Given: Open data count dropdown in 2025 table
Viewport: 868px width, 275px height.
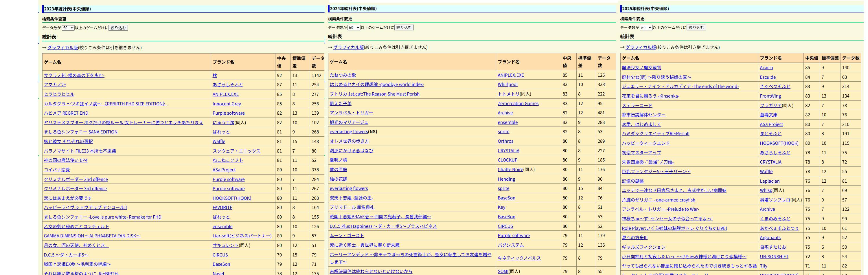Looking at the screenshot, I should [646, 27].
